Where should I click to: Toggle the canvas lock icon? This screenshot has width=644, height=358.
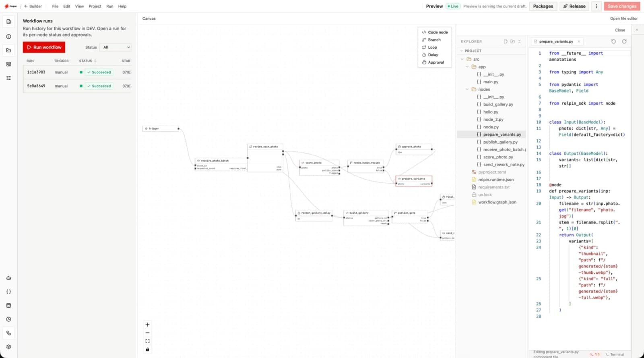pyautogui.click(x=147, y=350)
